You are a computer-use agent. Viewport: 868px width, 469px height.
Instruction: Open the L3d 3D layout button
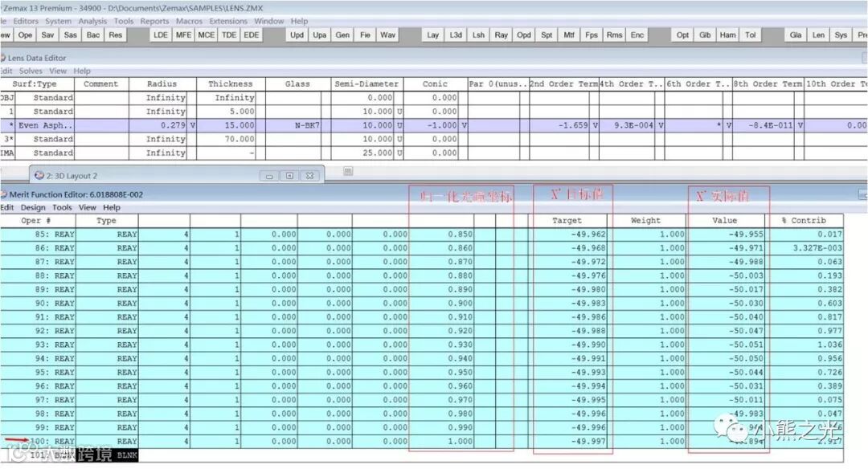tap(456, 35)
